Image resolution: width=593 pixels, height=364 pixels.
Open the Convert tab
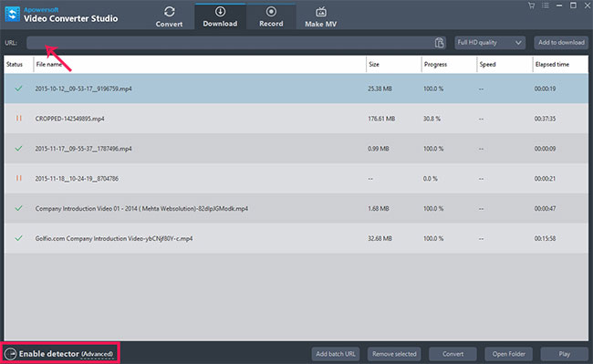tap(169, 16)
